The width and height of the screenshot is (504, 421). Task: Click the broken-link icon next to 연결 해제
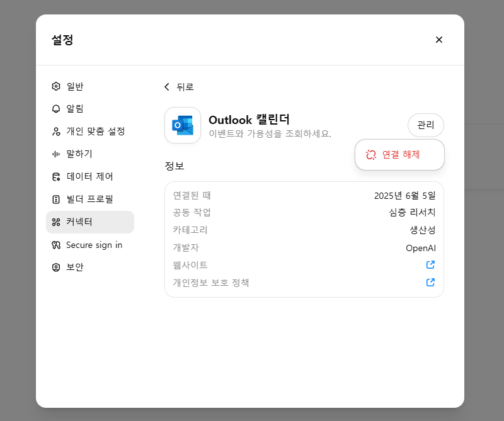click(x=371, y=155)
